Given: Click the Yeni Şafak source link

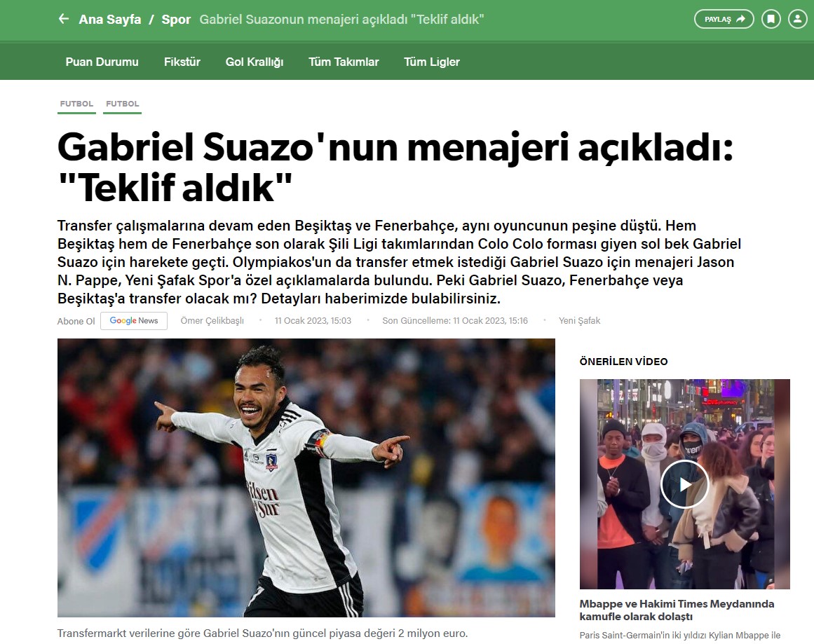Looking at the screenshot, I should [579, 321].
